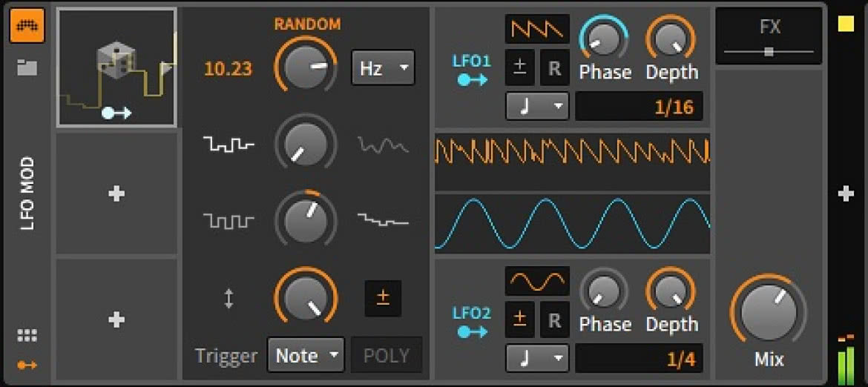Open the FX chain slot
Viewport: 868px width, 387px height.
pyautogui.click(x=769, y=36)
